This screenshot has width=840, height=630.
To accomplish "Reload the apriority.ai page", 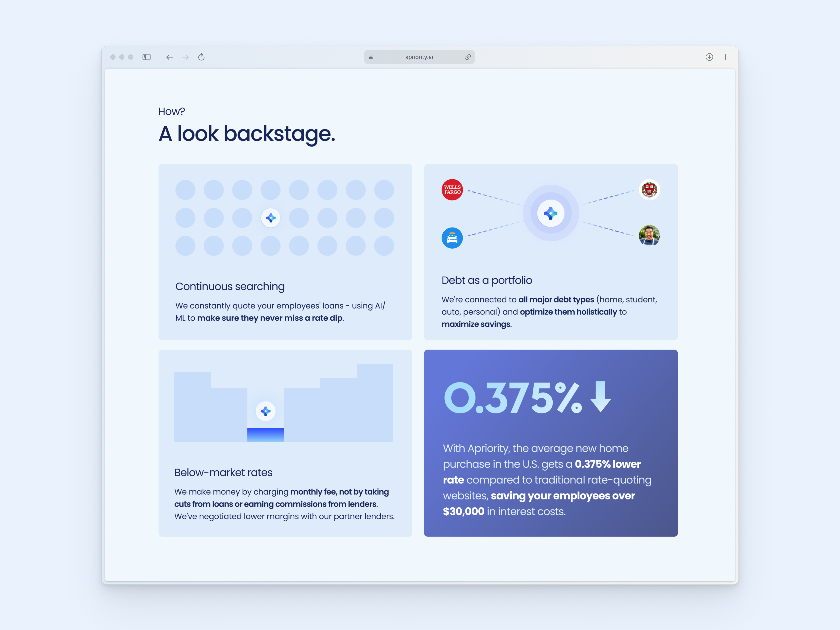I will pyautogui.click(x=201, y=57).
